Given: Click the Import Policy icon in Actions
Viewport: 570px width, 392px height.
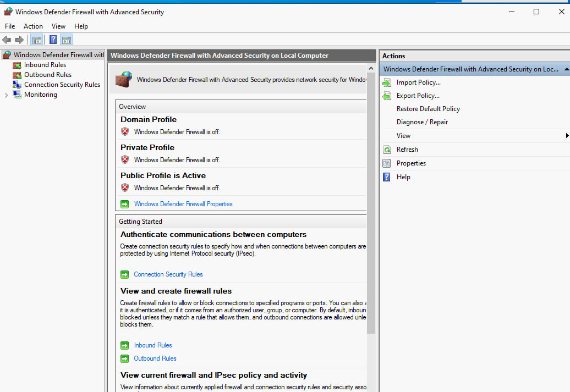Looking at the screenshot, I should (387, 83).
